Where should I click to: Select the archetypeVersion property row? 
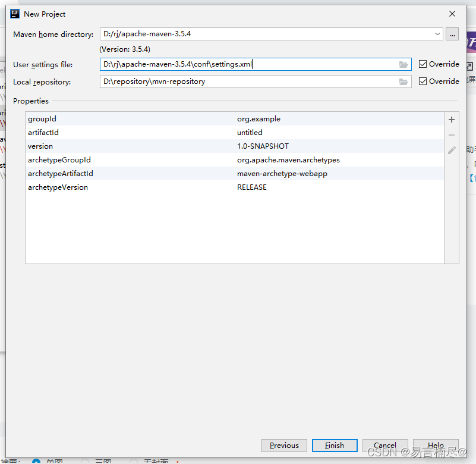click(x=234, y=187)
